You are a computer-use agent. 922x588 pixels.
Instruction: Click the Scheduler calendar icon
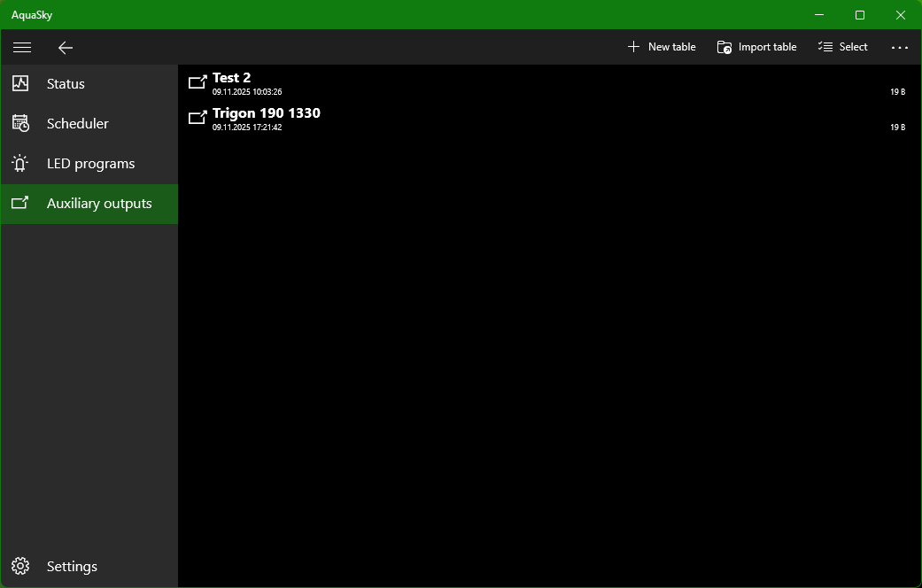point(20,123)
